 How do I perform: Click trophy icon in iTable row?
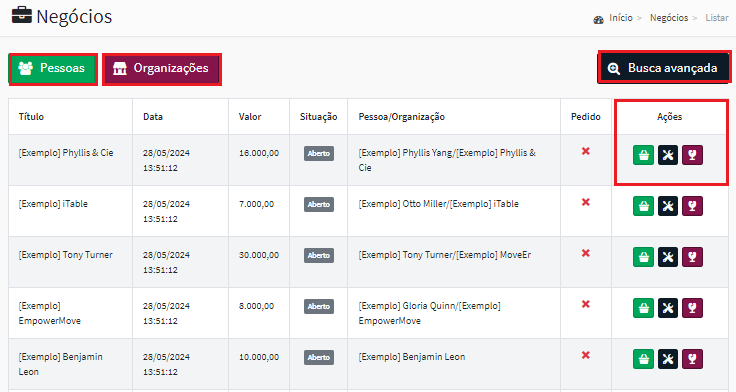pos(692,206)
